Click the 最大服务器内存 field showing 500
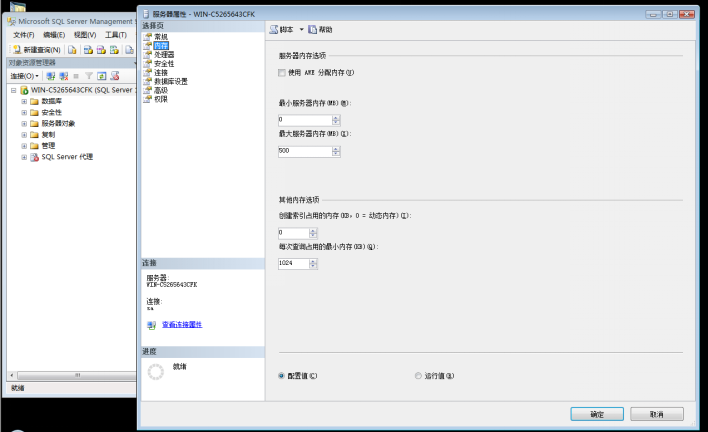 [305, 151]
